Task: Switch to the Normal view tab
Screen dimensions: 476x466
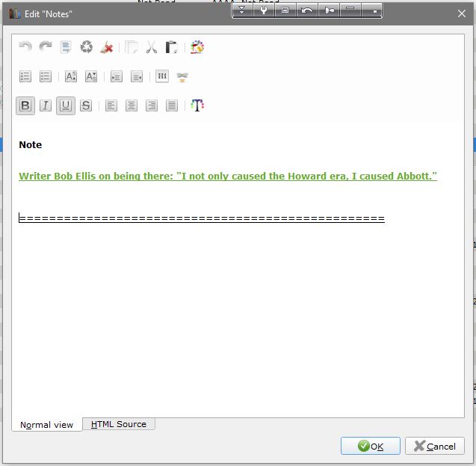Action: pos(47,424)
